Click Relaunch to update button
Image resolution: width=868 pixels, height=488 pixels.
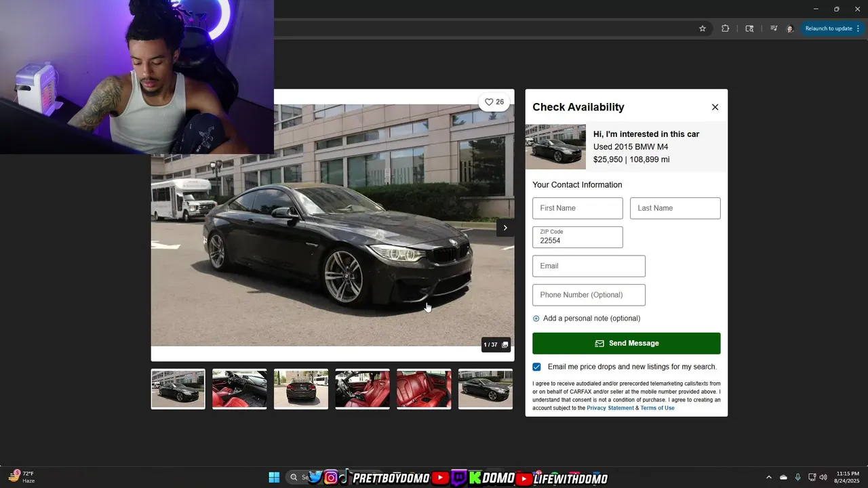tap(829, 28)
